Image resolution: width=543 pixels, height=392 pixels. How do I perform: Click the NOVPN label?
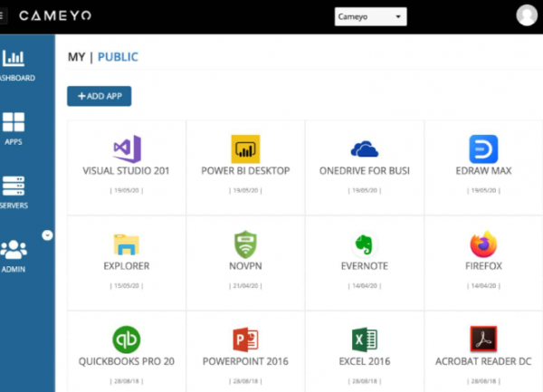coord(245,266)
